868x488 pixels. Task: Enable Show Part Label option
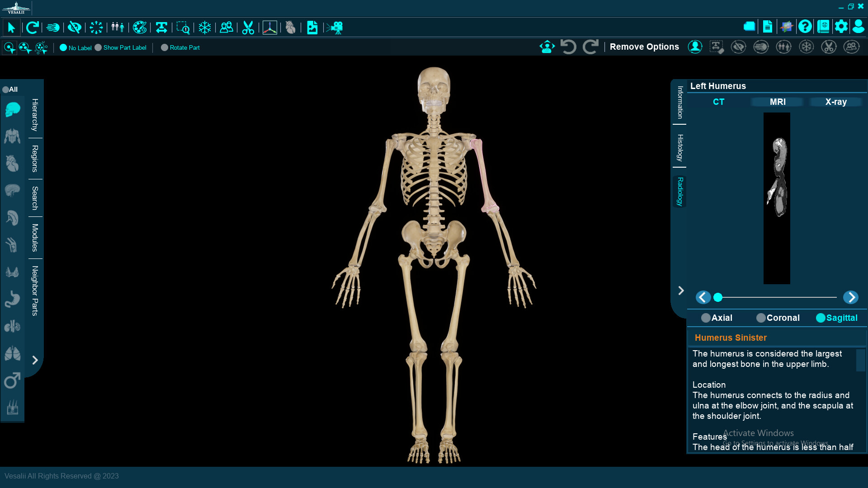[x=97, y=47]
